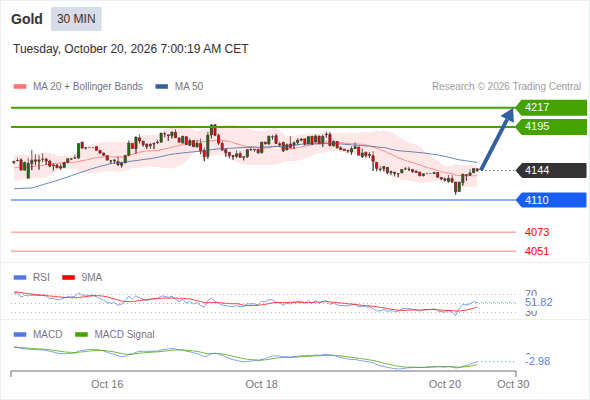
Task: Click the Oct 20 date axis label
Action: point(445,384)
